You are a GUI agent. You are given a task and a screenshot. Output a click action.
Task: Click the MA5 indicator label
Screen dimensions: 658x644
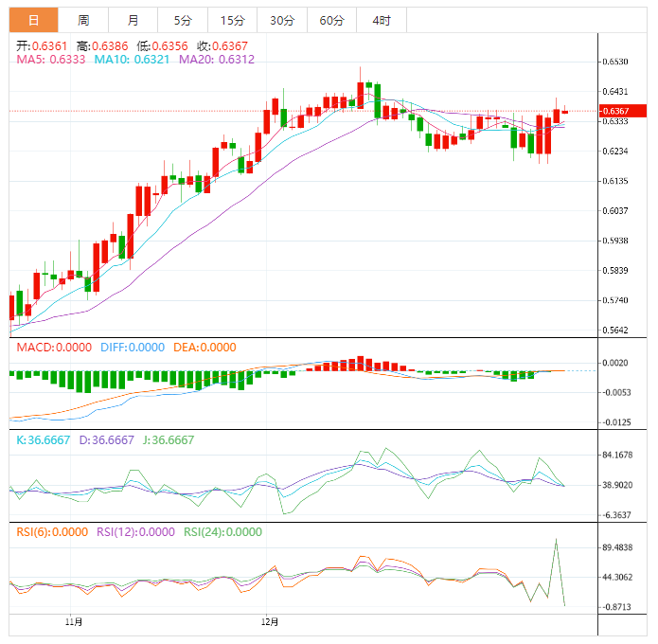[51, 59]
